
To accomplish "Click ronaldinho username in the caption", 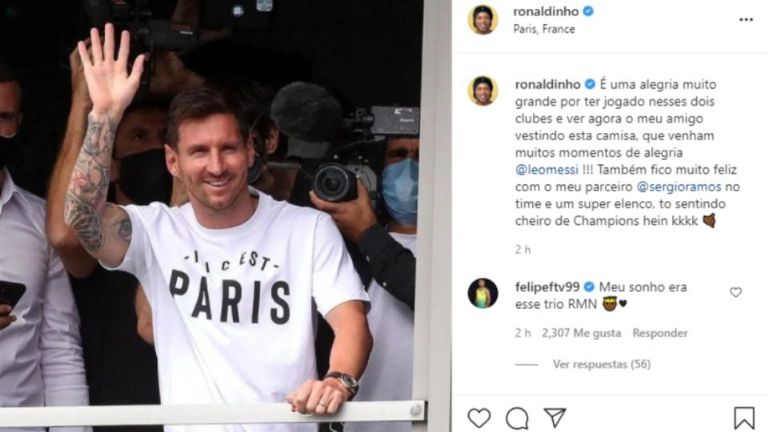I will click(548, 84).
